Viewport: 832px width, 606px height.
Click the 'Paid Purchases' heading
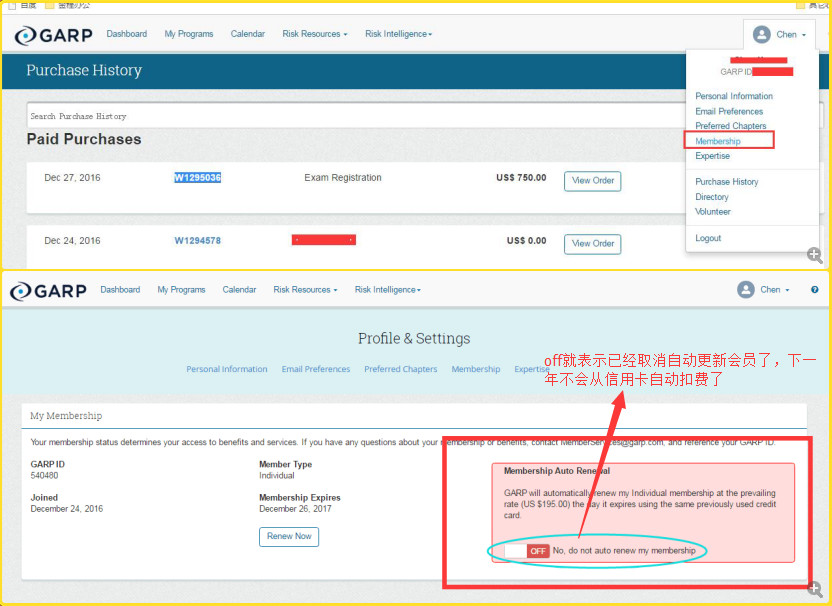(x=84, y=140)
